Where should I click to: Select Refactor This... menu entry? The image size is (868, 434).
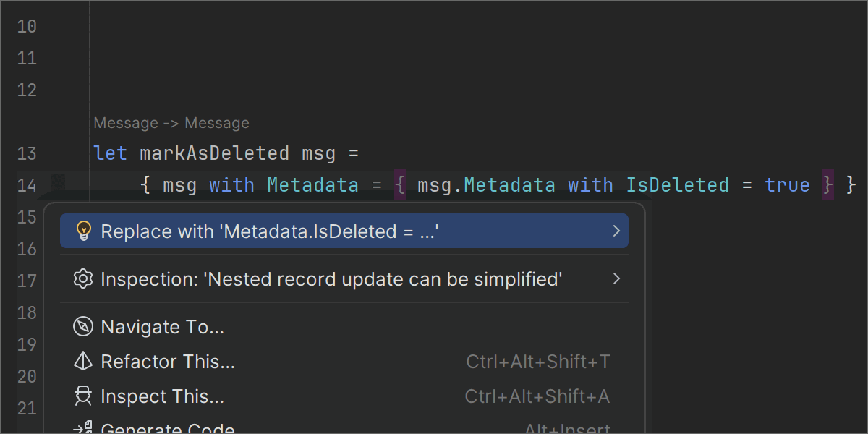[x=168, y=362]
